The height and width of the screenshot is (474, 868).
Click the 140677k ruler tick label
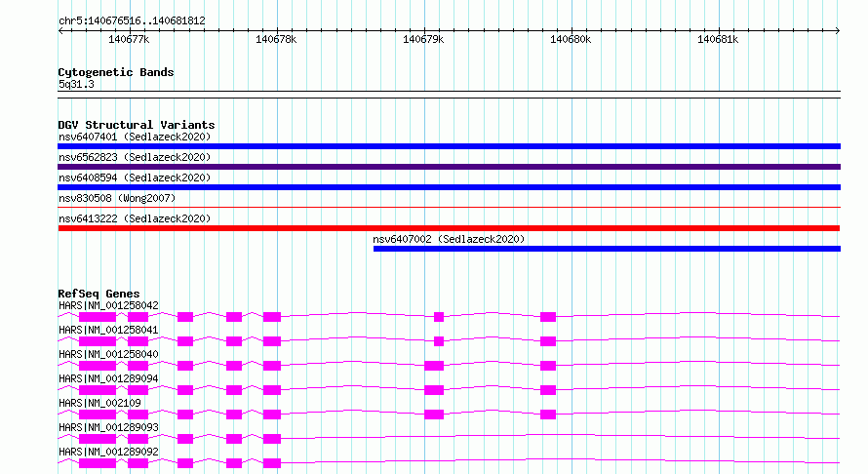(x=129, y=39)
